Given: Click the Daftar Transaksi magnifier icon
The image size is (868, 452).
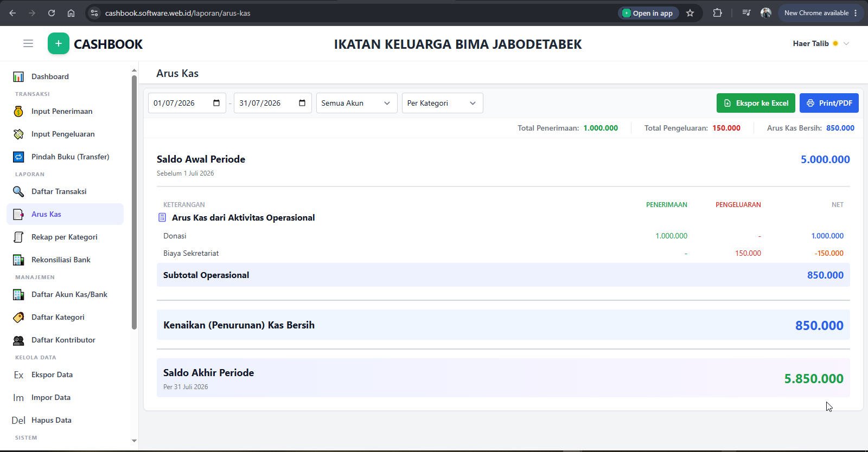Looking at the screenshot, I should [18, 191].
